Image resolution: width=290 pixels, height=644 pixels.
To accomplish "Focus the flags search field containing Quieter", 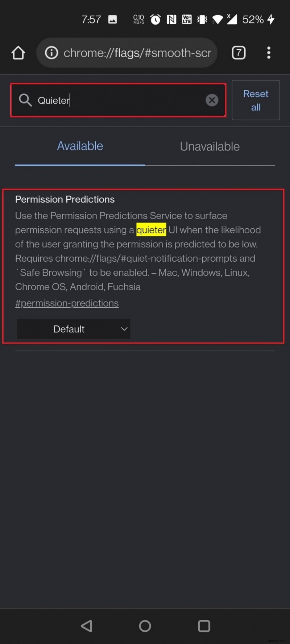I will point(120,100).
